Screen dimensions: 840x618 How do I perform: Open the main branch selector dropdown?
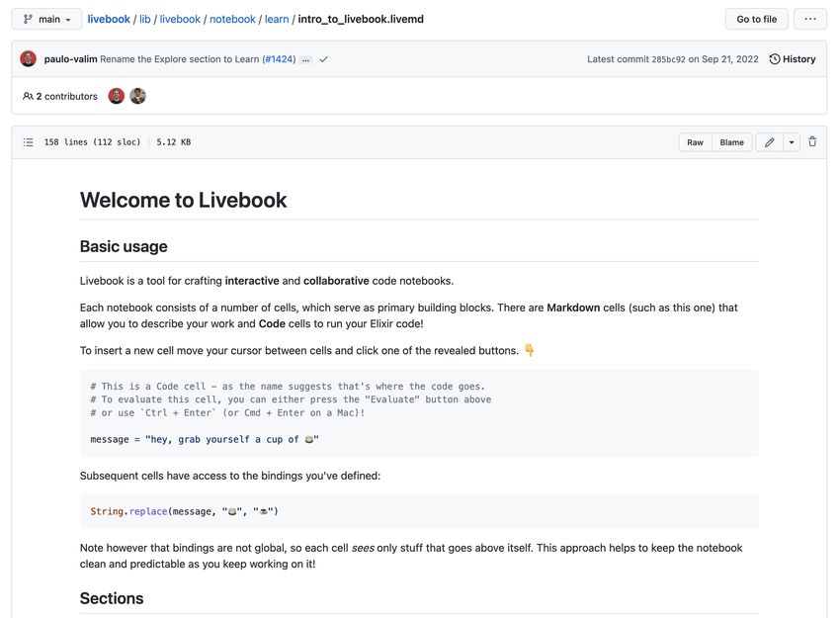[46, 20]
